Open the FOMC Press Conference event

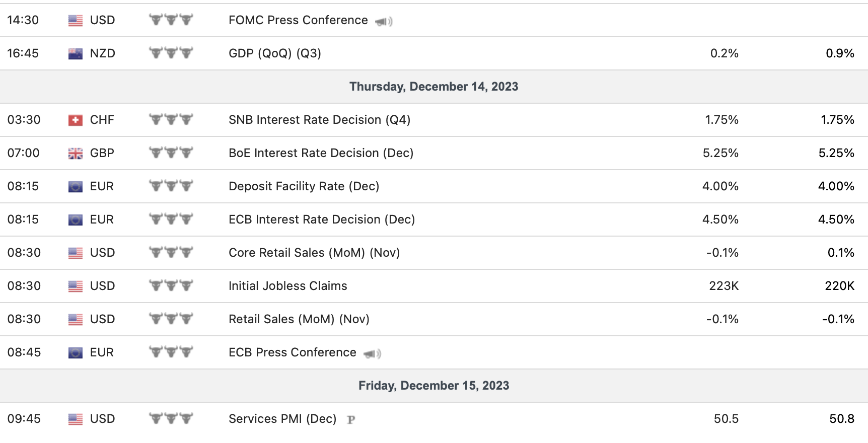pyautogui.click(x=298, y=20)
